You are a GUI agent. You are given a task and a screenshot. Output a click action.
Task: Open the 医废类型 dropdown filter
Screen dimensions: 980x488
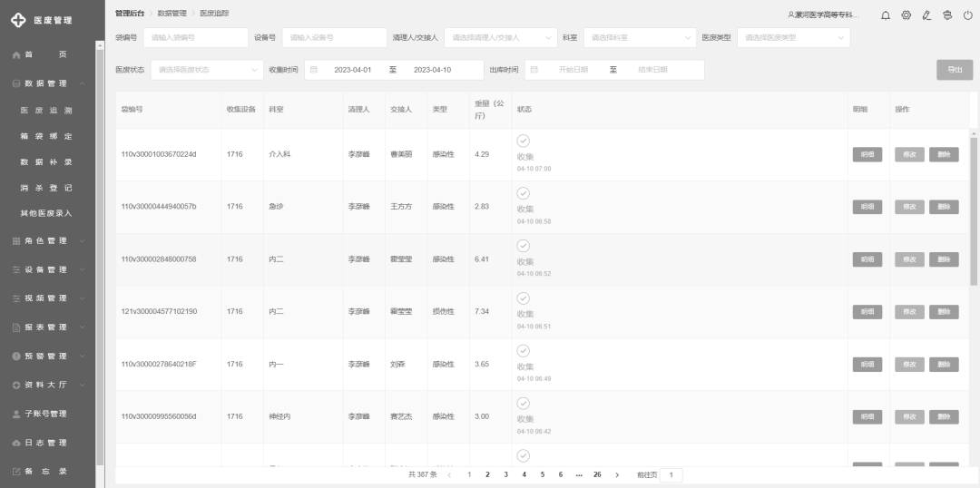pyautogui.click(x=794, y=37)
